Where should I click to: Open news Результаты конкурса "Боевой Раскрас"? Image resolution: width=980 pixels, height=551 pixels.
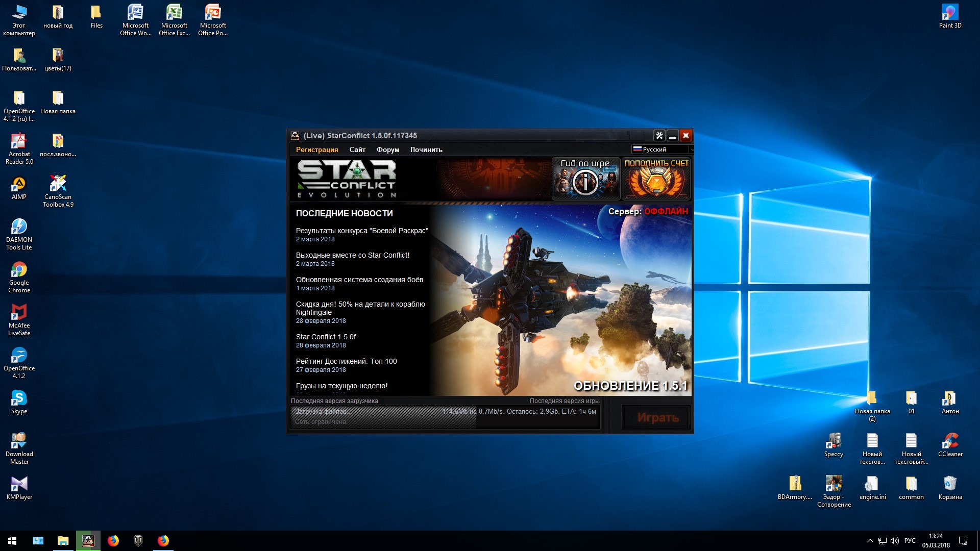362,231
